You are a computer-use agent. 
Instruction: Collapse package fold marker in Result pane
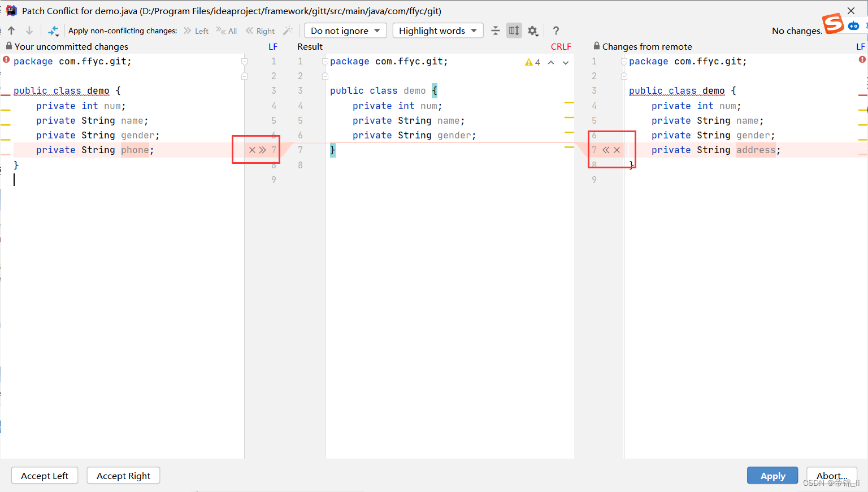[x=325, y=61]
